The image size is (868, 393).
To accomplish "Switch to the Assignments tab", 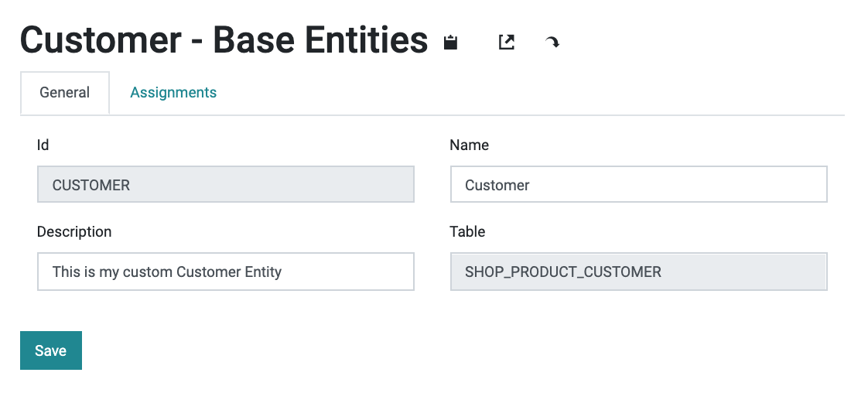I will (x=173, y=92).
